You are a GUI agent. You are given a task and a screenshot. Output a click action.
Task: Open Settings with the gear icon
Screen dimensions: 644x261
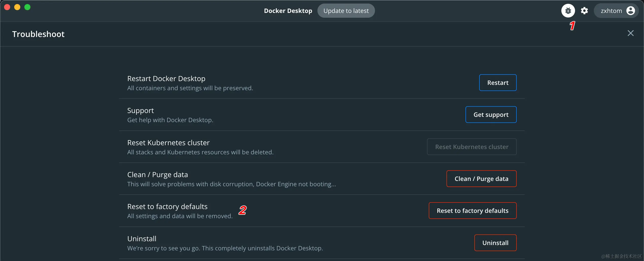pyautogui.click(x=584, y=11)
